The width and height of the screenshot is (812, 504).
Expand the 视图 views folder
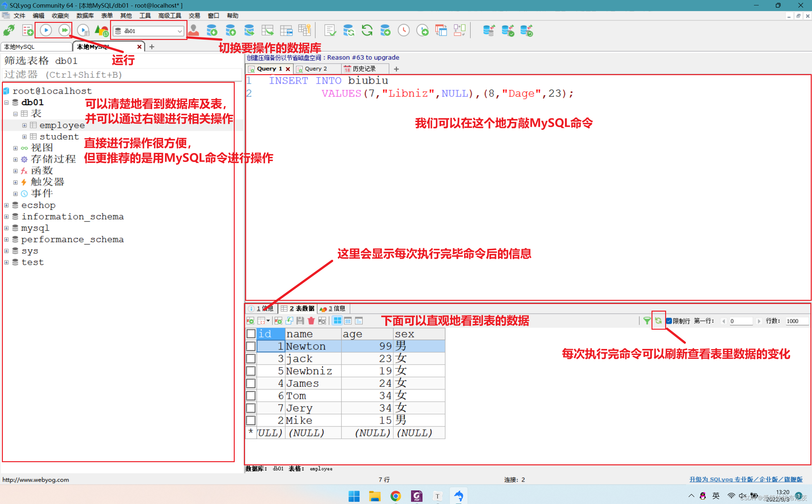15,148
